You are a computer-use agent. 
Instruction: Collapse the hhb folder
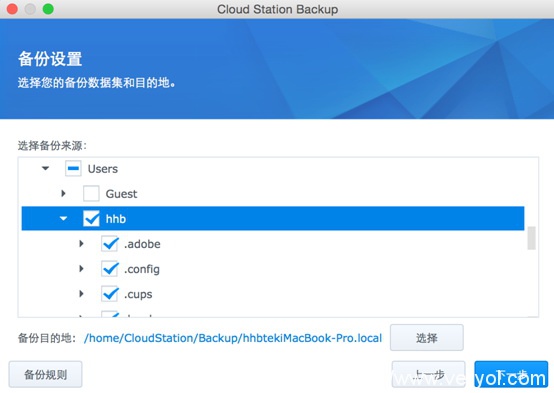(x=63, y=218)
